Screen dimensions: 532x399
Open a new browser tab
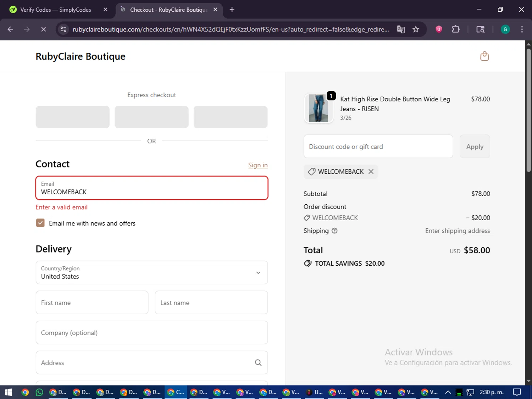pos(232,10)
